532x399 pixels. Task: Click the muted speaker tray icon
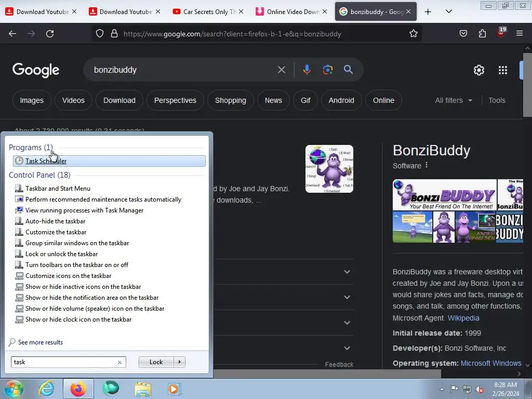click(480, 389)
